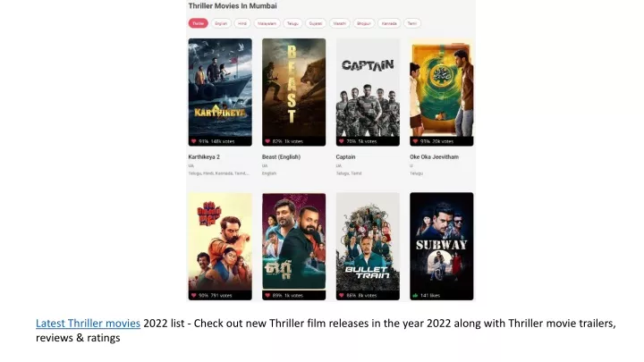This screenshot has width=644, height=362.
Task: Choose the Tamil language filter
Action: click(x=412, y=23)
